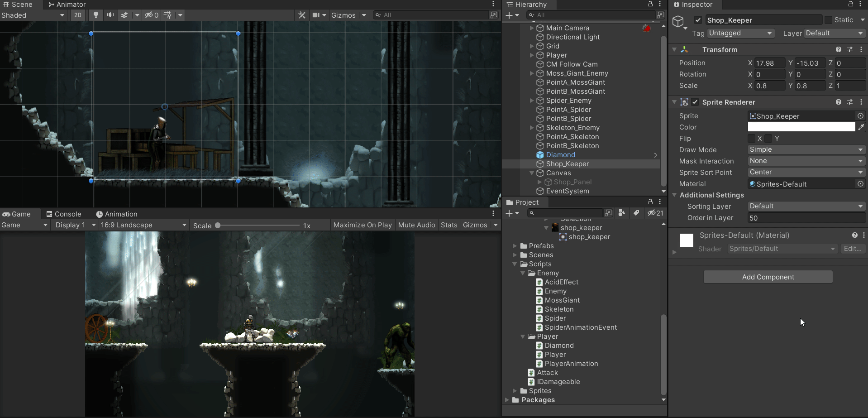Pick a color with the eyedropper icon
868x418 pixels.
861,127
